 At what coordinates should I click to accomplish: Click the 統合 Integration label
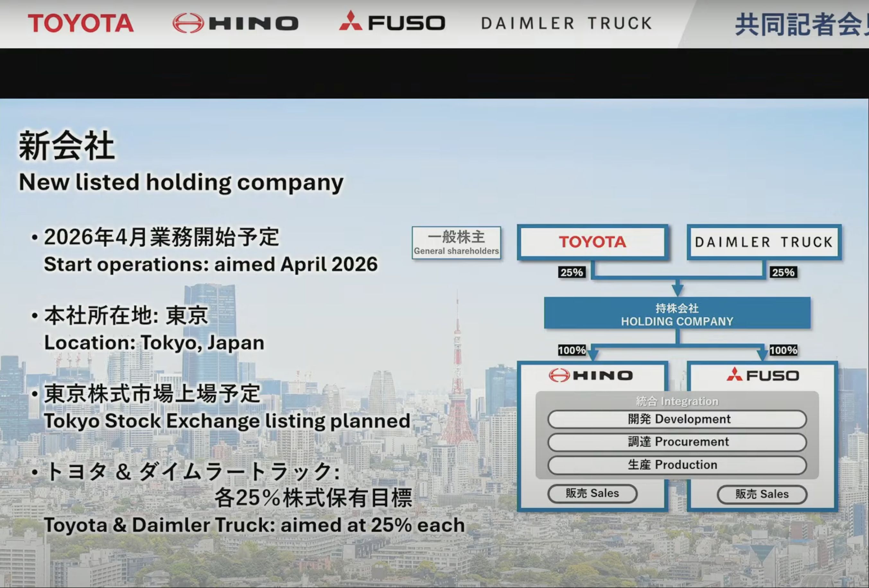(x=677, y=402)
